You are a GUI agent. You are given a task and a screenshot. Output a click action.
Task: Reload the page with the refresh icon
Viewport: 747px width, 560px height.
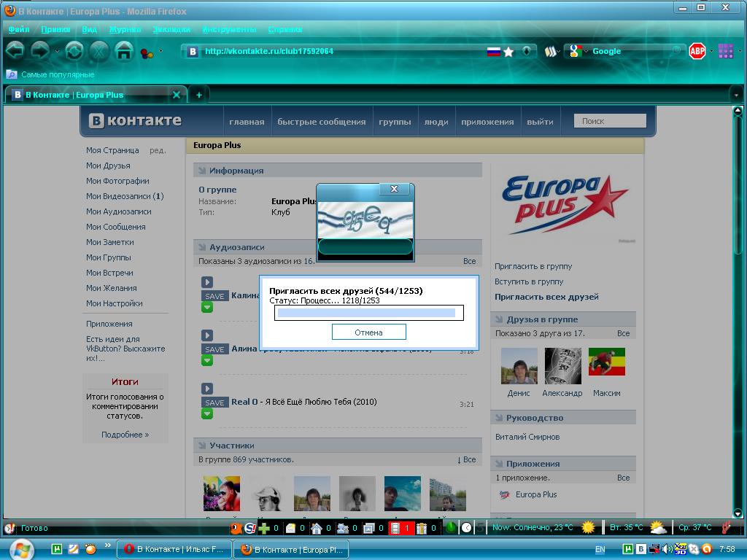pos(74,50)
